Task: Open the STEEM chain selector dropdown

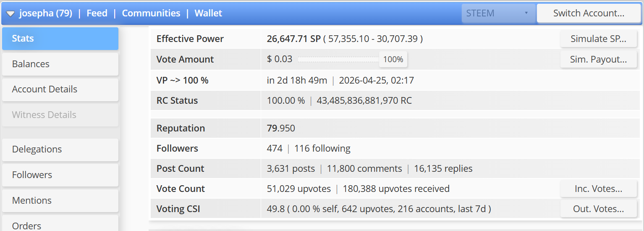Action: pyautogui.click(x=498, y=13)
